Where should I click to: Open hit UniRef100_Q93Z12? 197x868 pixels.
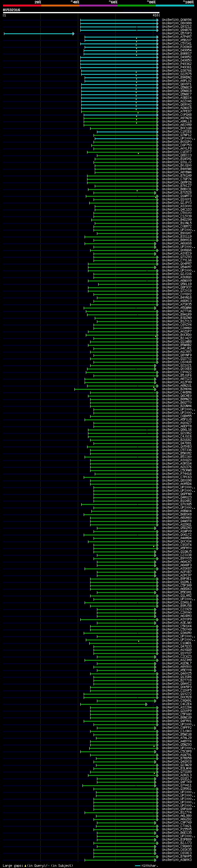177,27
